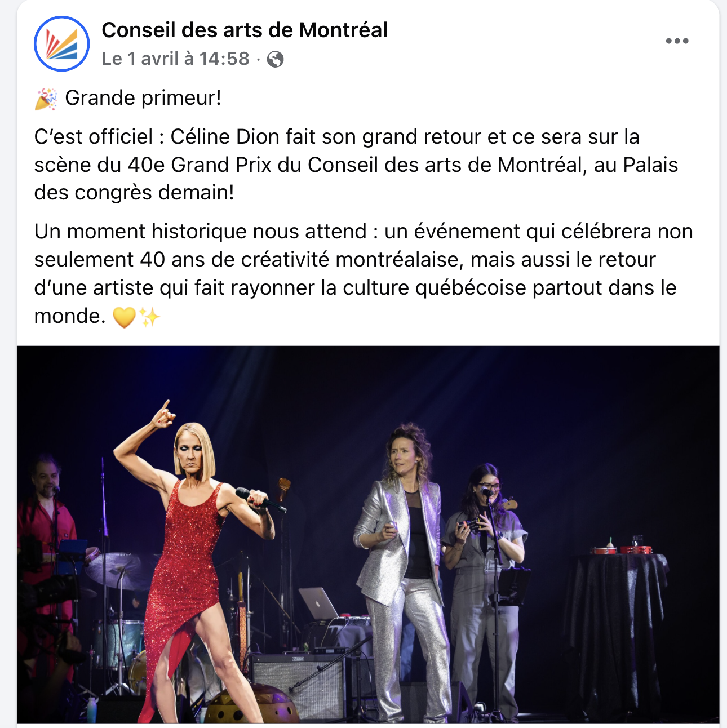Image resolution: width=727 pixels, height=728 pixels.
Task: Click the sparkles emoji after the heart
Action: pos(150,317)
